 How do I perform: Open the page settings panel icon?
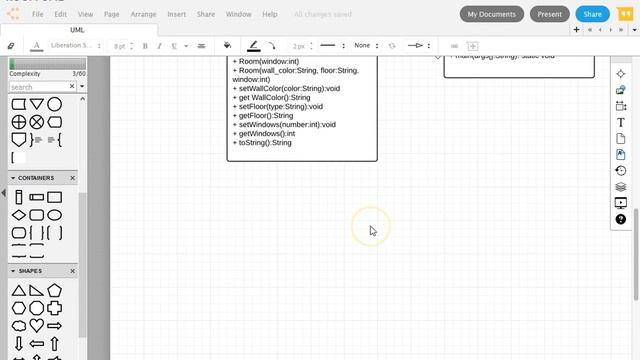620,139
